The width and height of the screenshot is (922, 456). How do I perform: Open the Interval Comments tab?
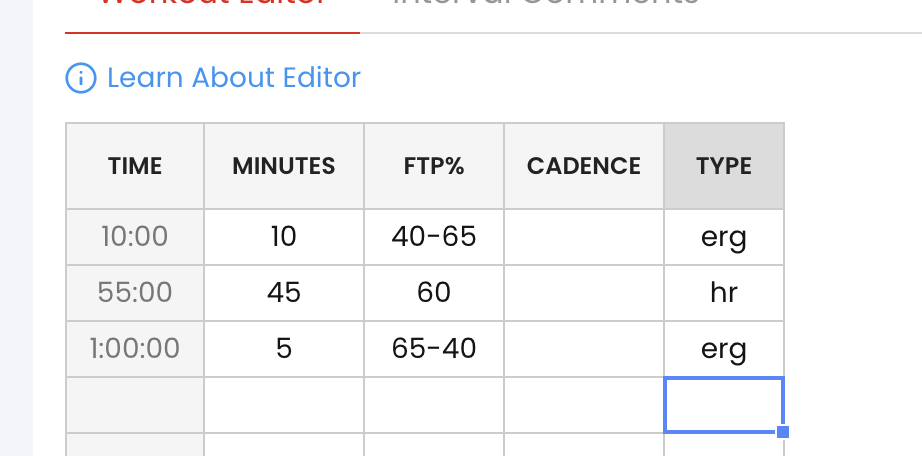546,5
